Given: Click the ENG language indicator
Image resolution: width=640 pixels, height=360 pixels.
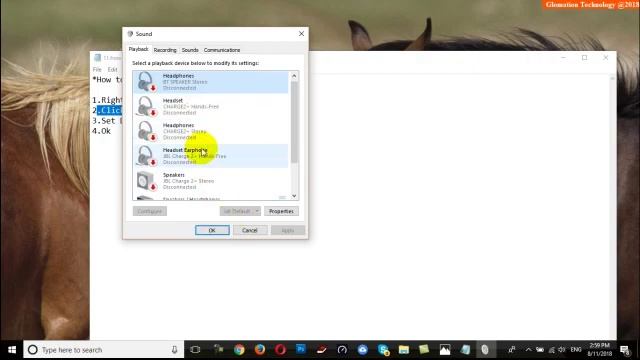Looking at the screenshot, I should (576, 350).
